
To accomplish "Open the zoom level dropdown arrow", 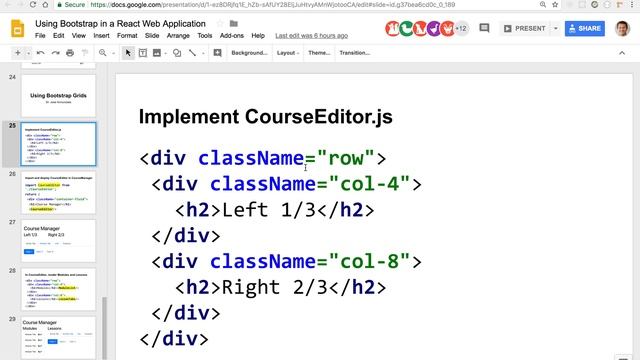I will pos(113,53).
